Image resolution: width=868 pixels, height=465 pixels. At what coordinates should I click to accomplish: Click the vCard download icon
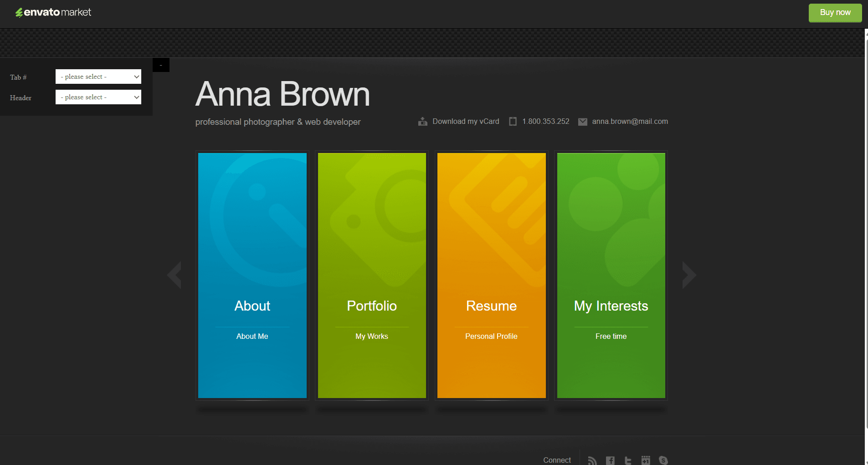click(423, 122)
